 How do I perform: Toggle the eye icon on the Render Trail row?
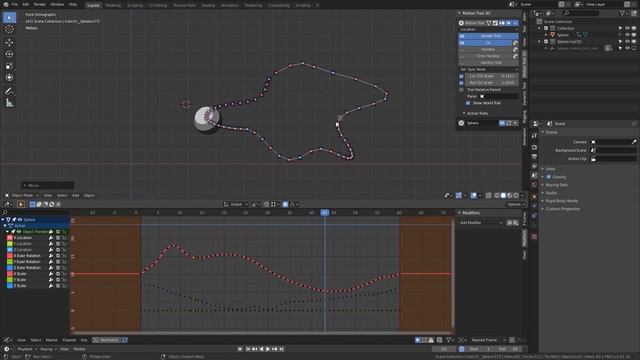point(462,36)
